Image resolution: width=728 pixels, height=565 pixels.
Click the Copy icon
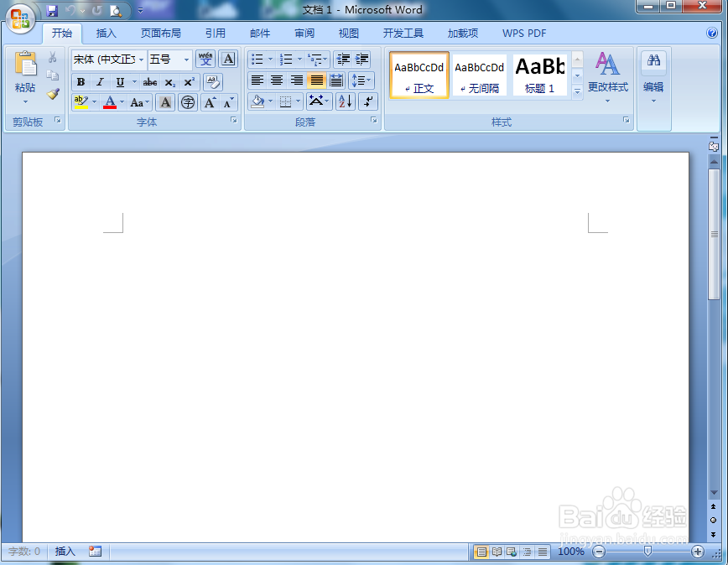53,75
